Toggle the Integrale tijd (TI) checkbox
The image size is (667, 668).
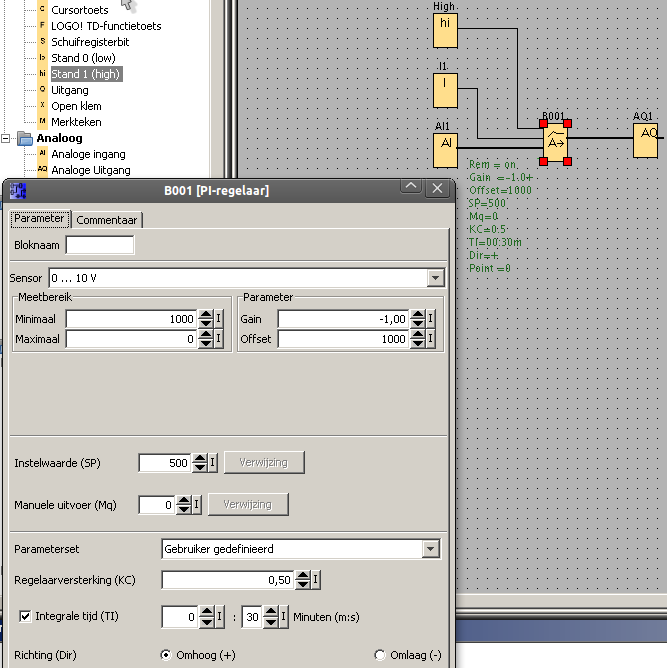[26, 616]
